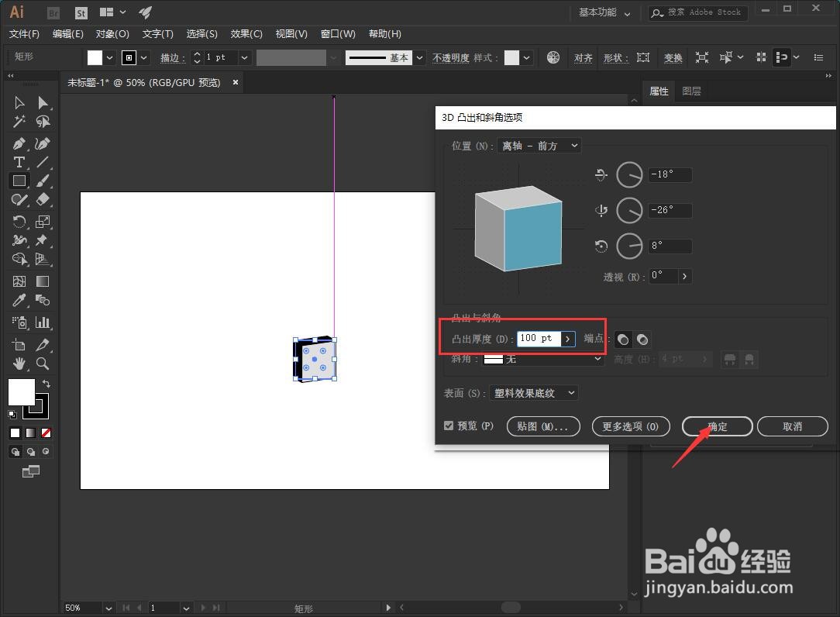Click the large Fill swatch in toolbox
Screen dimensions: 840x617
[22, 392]
